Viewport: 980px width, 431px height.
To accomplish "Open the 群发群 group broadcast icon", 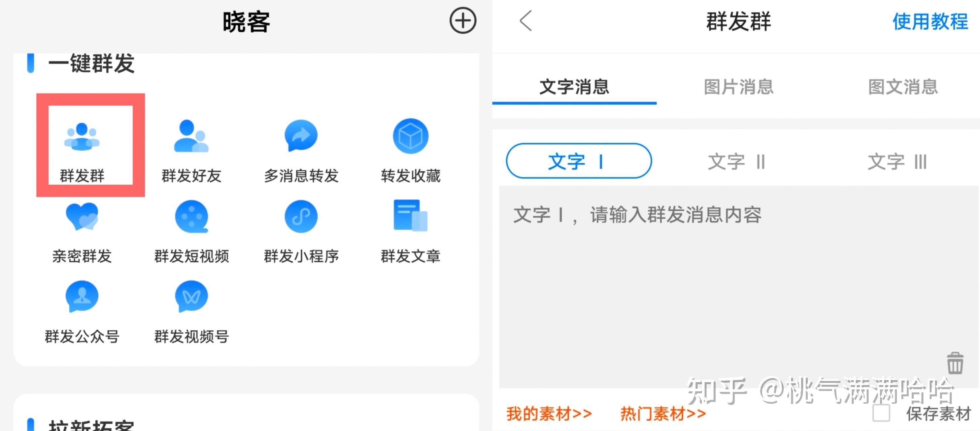I will (x=82, y=137).
